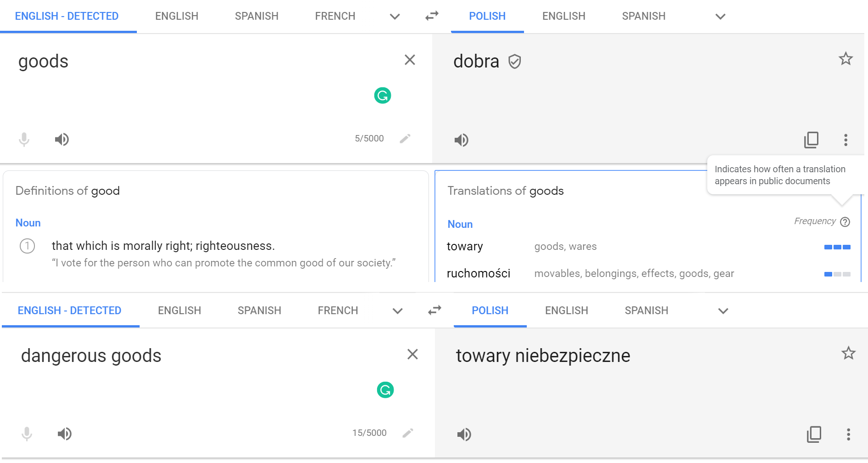Clear the "goods" source text
Viewport: 868px width, 463px height.
pyautogui.click(x=410, y=60)
